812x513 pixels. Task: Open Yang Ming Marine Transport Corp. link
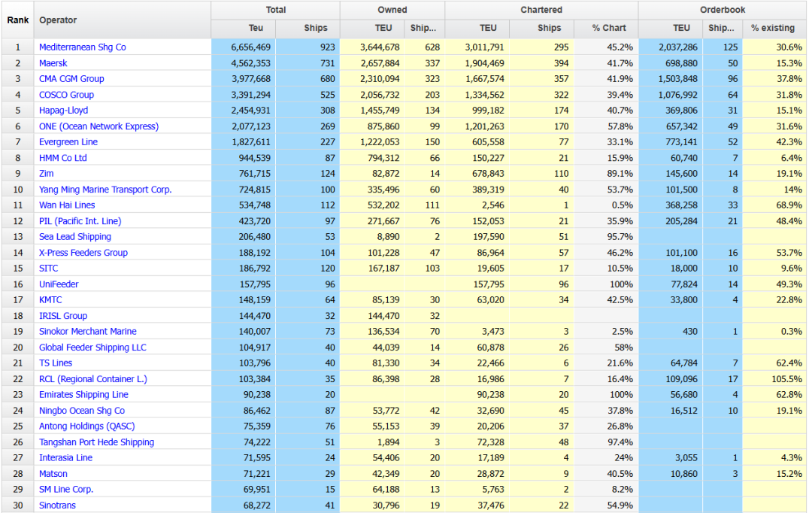coord(105,190)
